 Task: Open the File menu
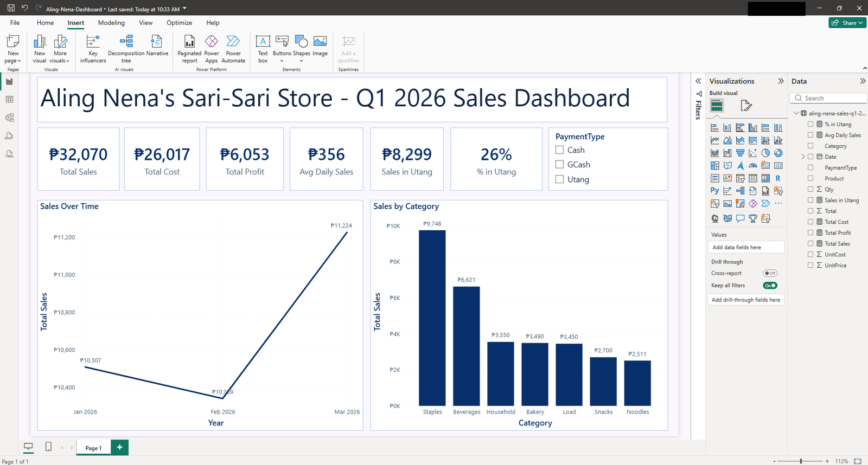15,23
